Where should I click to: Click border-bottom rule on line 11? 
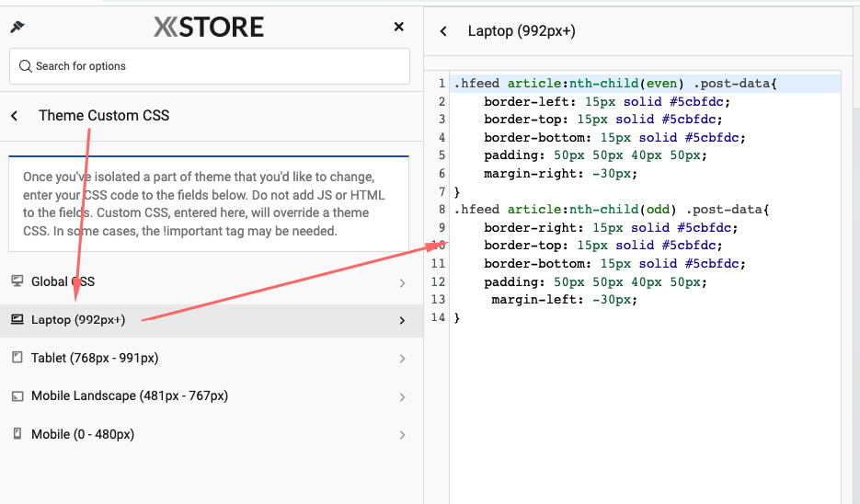click(x=614, y=263)
